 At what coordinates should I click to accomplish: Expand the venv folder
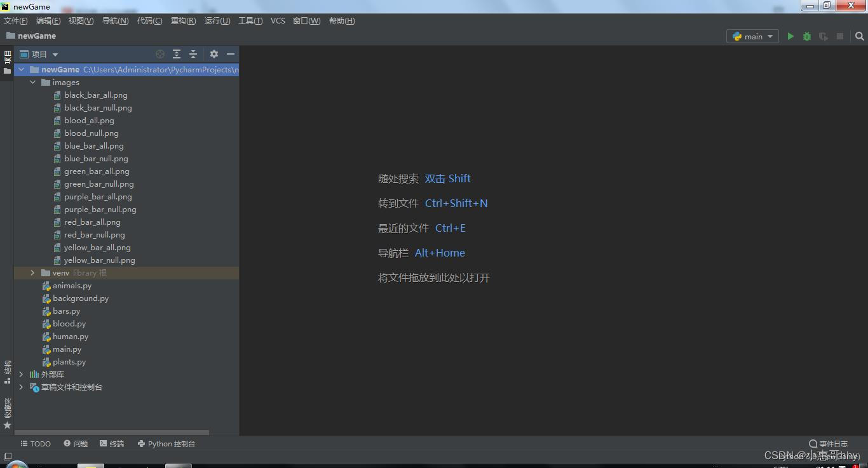(33, 273)
